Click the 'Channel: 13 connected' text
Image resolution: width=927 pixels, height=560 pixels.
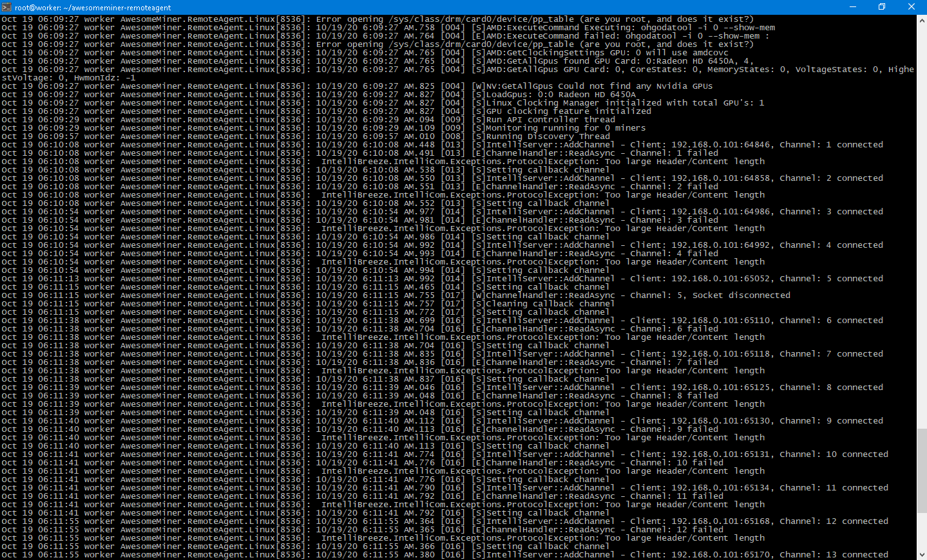click(834, 555)
